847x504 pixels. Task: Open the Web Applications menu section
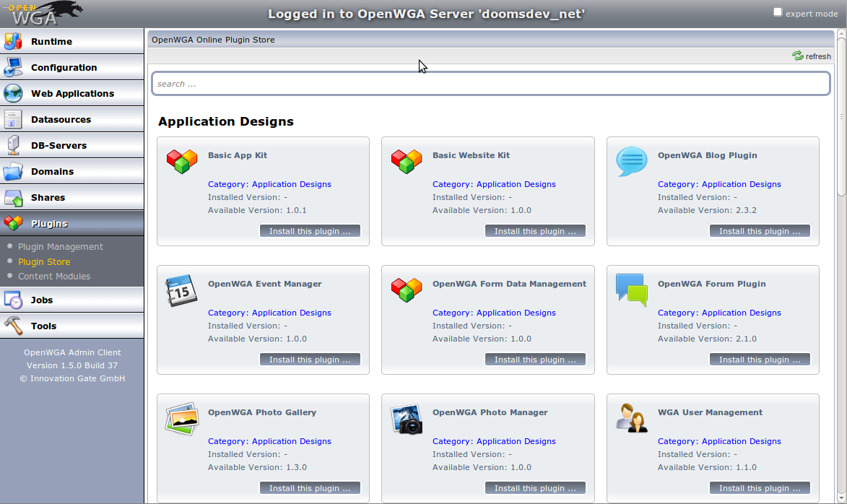pos(71,93)
